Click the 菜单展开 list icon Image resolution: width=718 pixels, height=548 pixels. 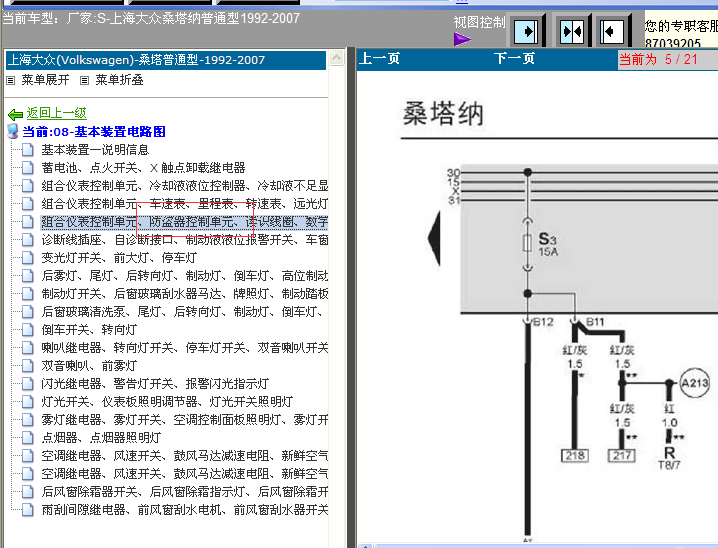pos(11,81)
